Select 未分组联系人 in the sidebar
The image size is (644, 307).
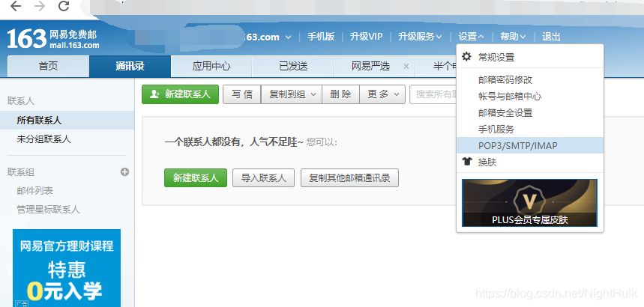[67, 139]
